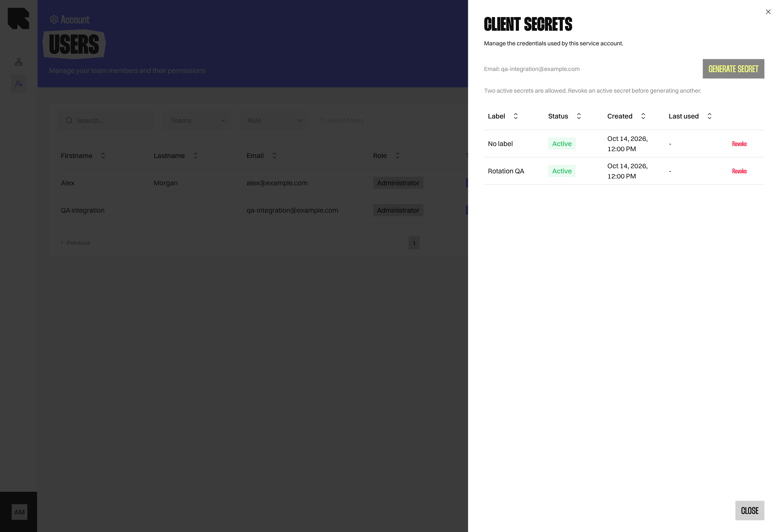Click Reset filters
The width and height of the screenshot is (780, 532).
(342, 120)
